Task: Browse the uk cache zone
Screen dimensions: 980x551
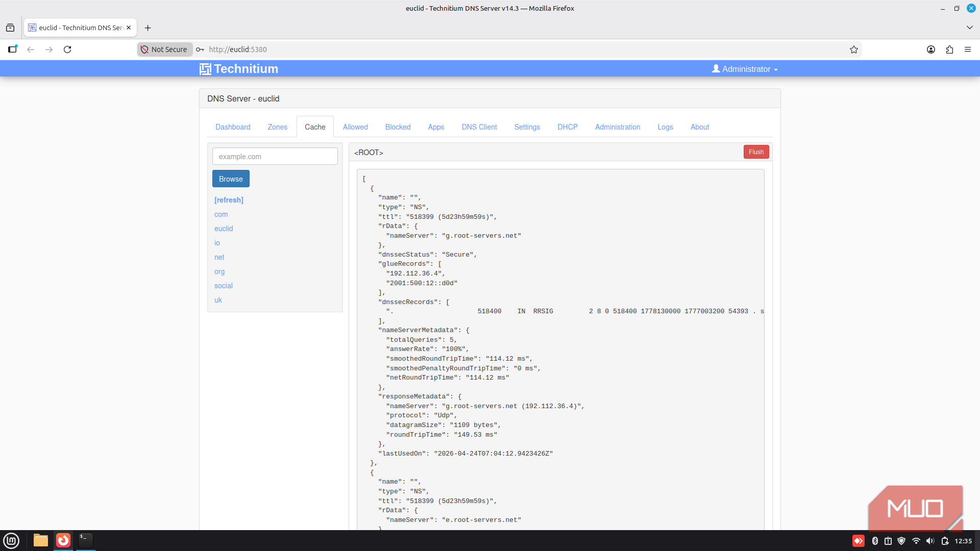Action: pos(218,300)
